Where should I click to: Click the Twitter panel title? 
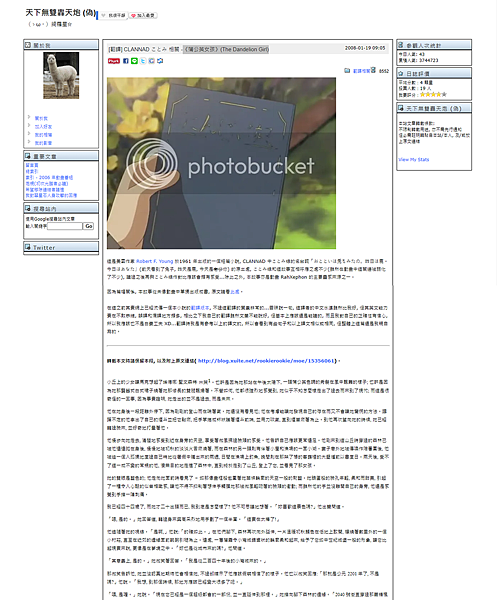coord(44,248)
